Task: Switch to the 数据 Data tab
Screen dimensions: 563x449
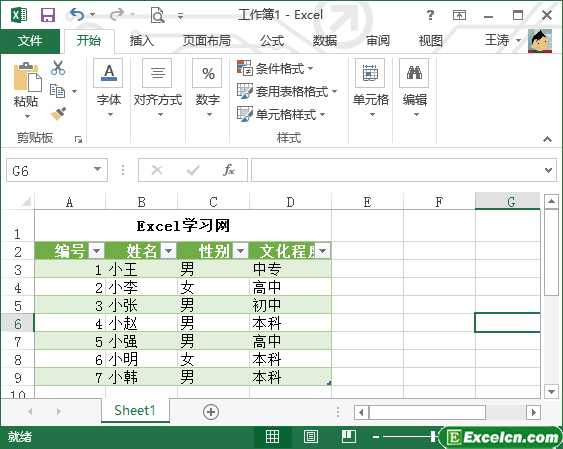Action: (325, 41)
